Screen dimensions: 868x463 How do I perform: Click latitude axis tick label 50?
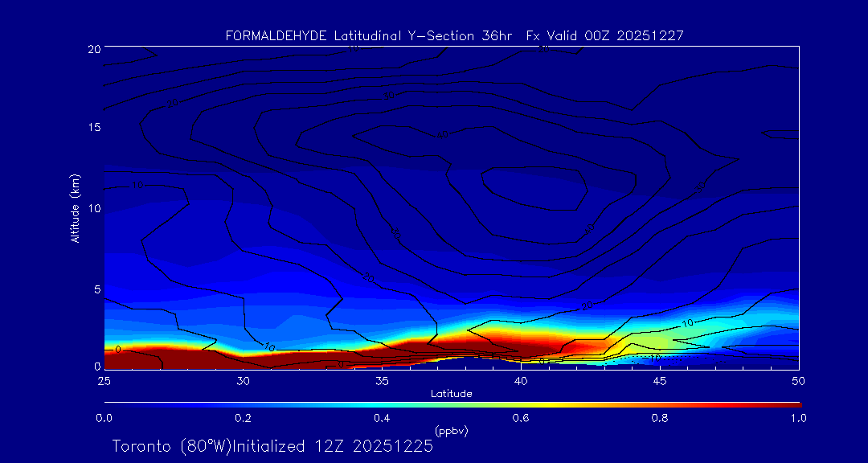coord(798,381)
